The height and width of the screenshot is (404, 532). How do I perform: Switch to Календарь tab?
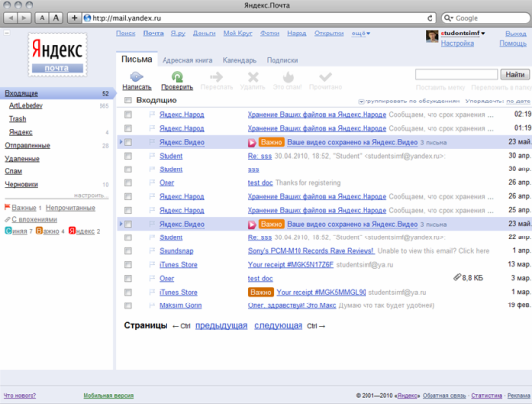(239, 60)
